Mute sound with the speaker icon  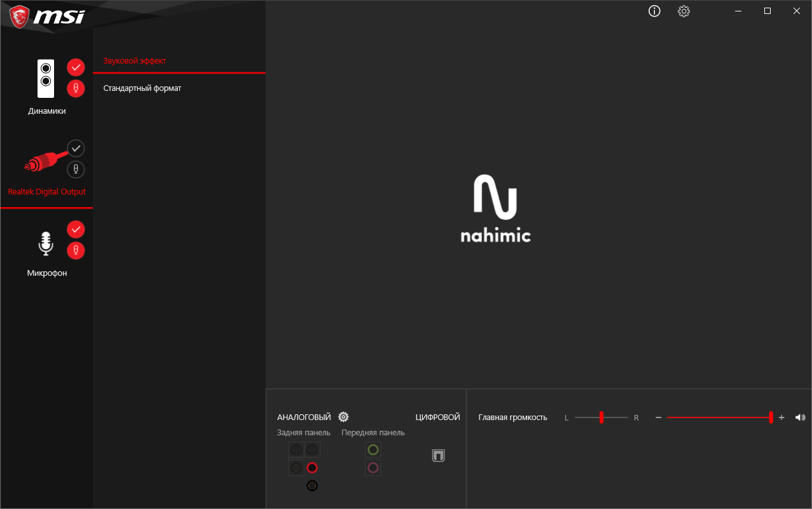click(800, 417)
